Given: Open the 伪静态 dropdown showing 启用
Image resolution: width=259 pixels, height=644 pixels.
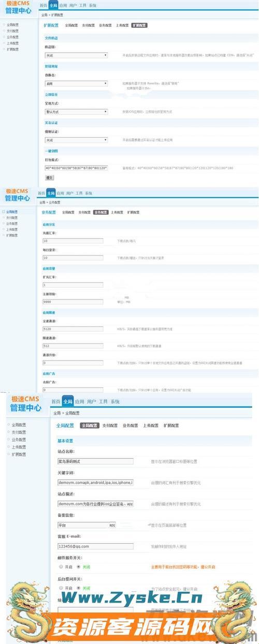Looking at the screenshot, I should (x=76, y=83).
